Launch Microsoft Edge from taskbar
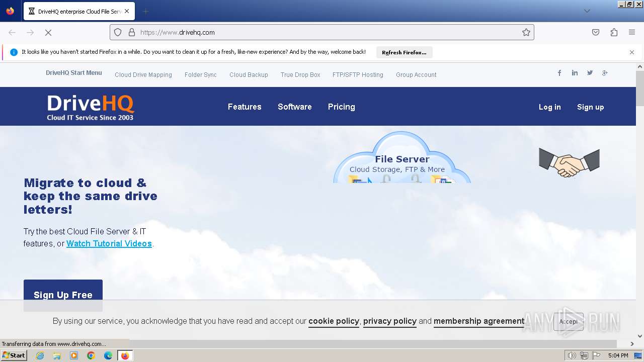Image resolution: width=644 pixels, height=362 pixels. (x=108, y=355)
